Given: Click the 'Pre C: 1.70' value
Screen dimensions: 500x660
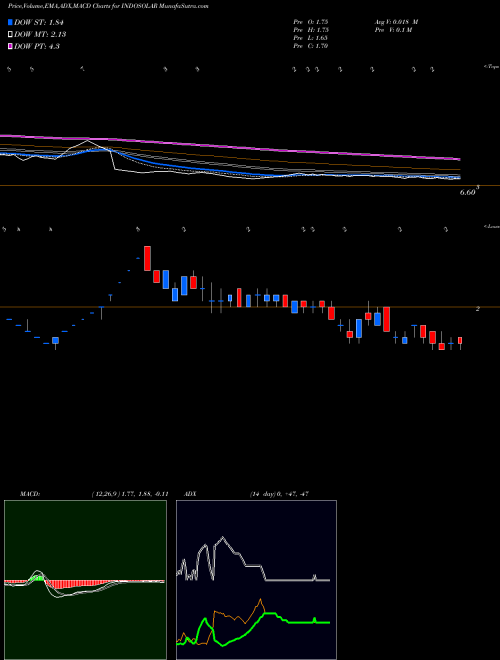Looking at the screenshot, I should [x=311, y=46].
